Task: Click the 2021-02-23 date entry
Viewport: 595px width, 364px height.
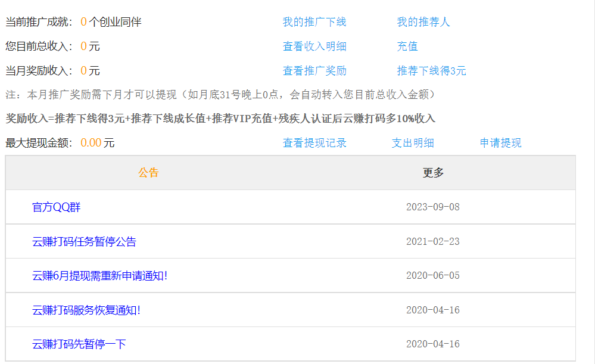Action: 432,242
